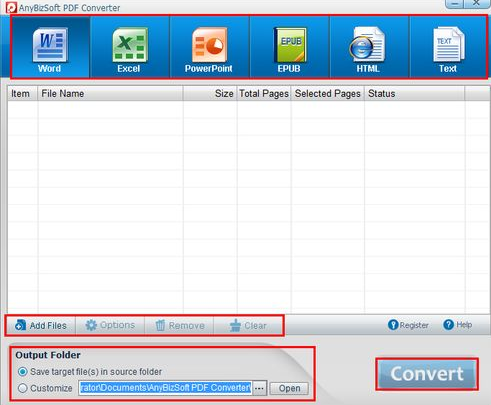Select the Word output format icon
Viewport: 491px width, 405px height.
click(x=50, y=47)
